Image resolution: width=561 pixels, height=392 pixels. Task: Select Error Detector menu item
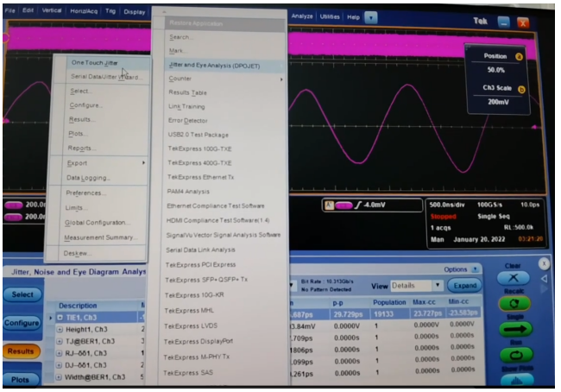pos(188,121)
